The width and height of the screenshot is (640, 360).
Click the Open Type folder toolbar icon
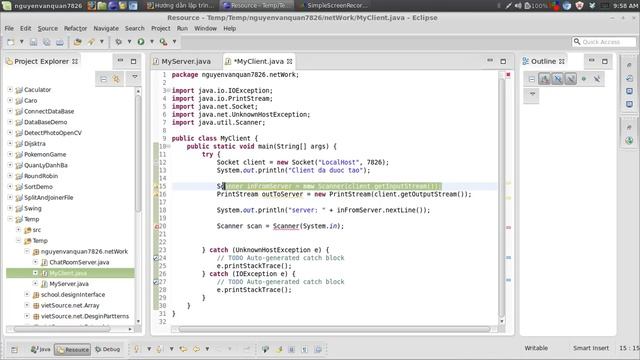pyautogui.click(x=78, y=42)
